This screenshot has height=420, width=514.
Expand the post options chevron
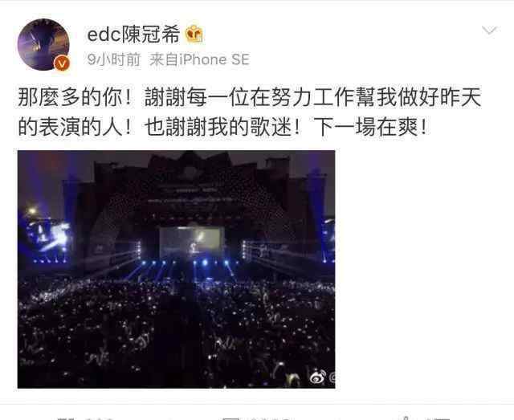[x=490, y=31]
